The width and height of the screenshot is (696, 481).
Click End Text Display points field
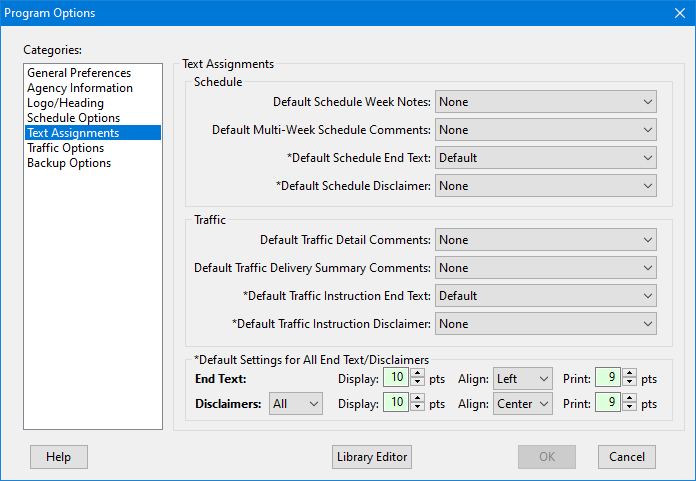pos(396,378)
